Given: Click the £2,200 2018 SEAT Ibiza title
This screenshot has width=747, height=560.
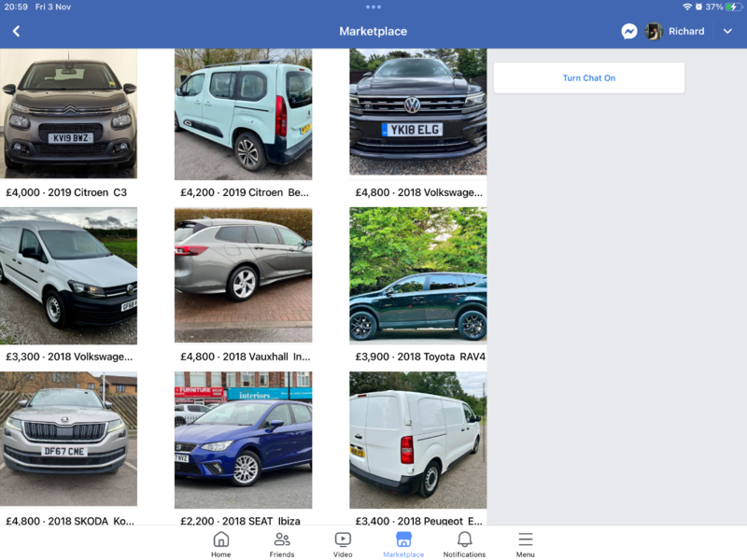Looking at the screenshot, I should [x=240, y=521].
